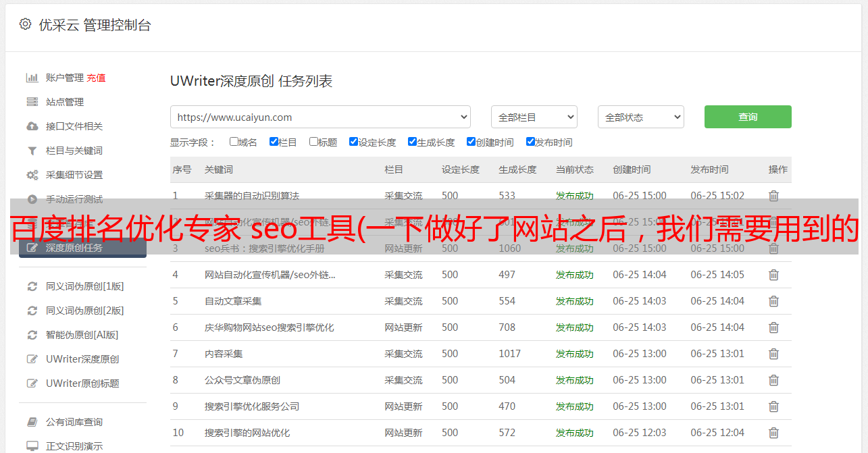Click keyword 采集器的自动识别算法
This screenshot has height=453, width=868.
point(252,196)
